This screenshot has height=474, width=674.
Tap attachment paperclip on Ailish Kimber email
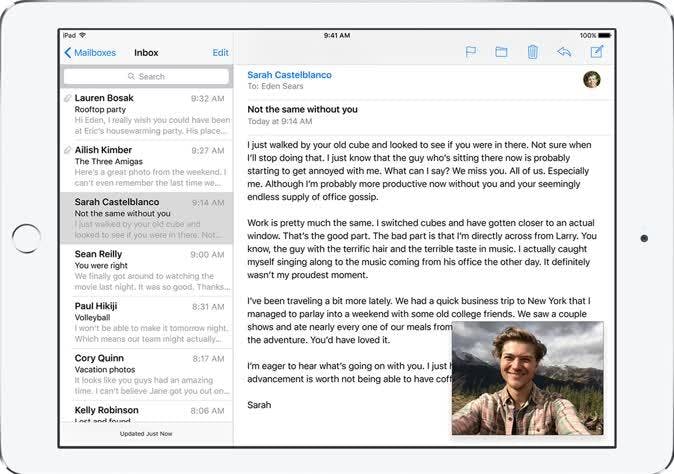click(67, 150)
